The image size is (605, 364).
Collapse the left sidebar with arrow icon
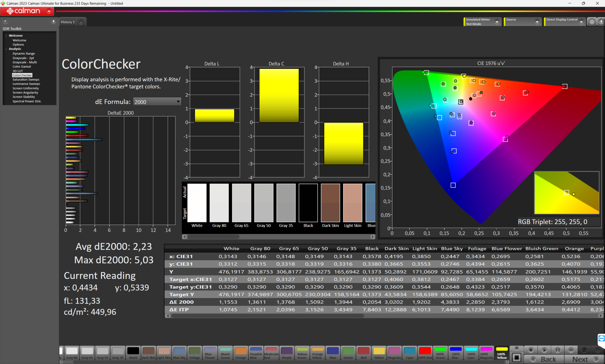pyautogui.click(x=53, y=21)
